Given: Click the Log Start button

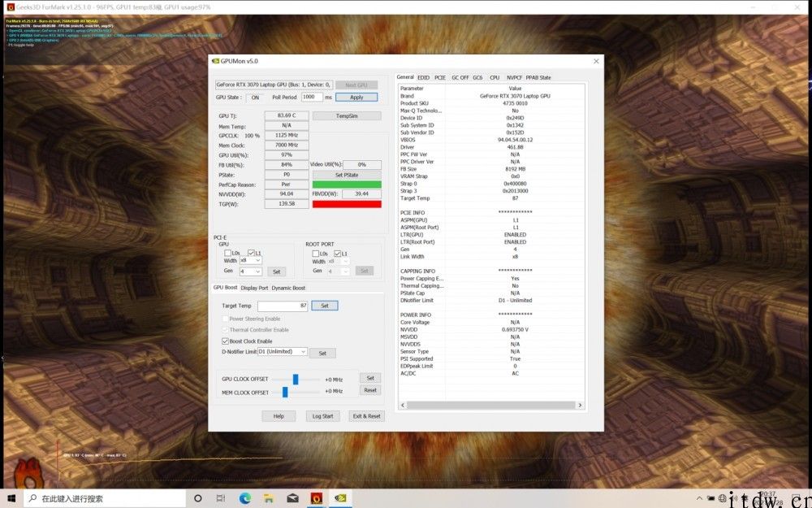Looking at the screenshot, I should [x=322, y=415].
